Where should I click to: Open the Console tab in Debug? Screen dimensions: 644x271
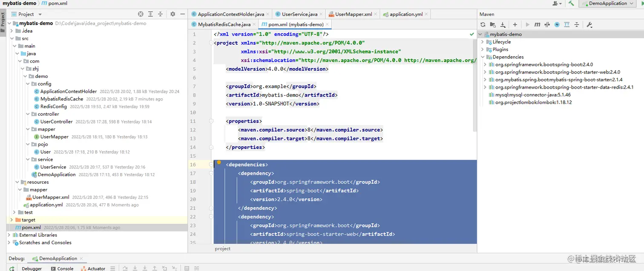62,268
